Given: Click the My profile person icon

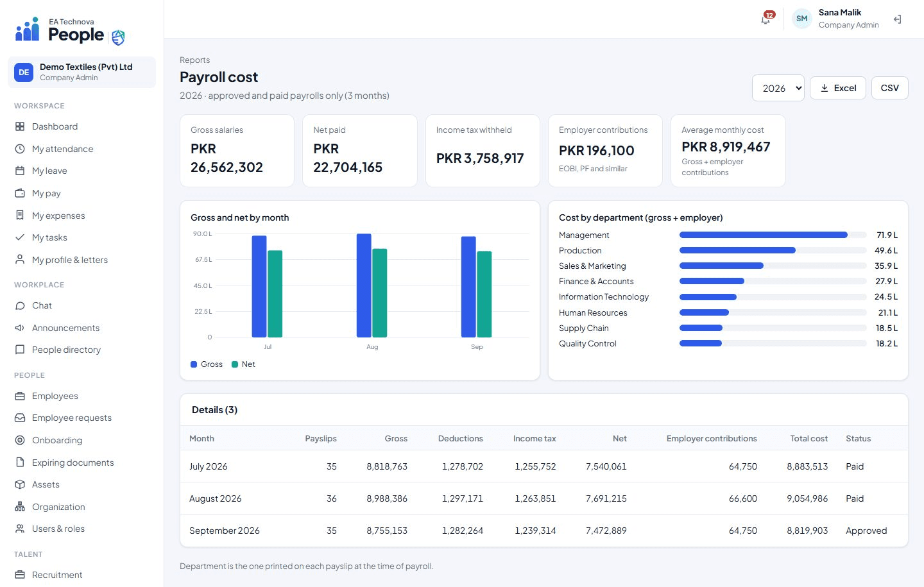Looking at the screenshot, I should click(x=20, y=260).
